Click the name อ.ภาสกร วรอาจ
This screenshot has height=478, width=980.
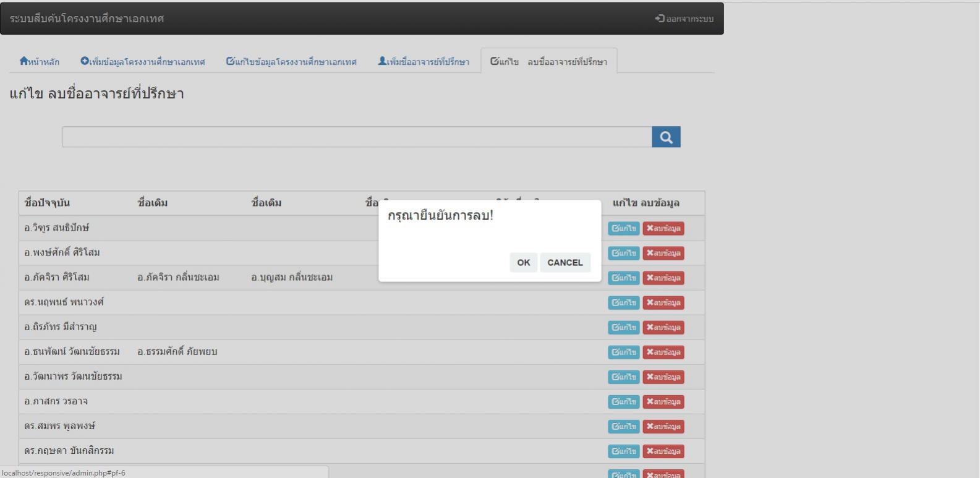pos(56,401)
